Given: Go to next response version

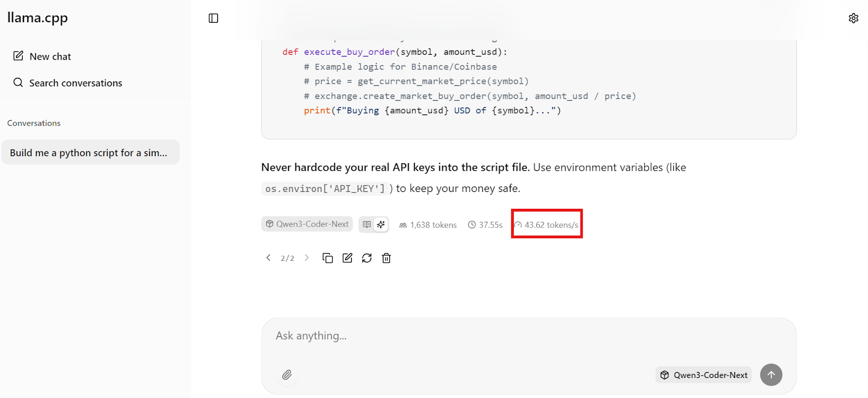Looking at the screenshot, I should (307, 258).
